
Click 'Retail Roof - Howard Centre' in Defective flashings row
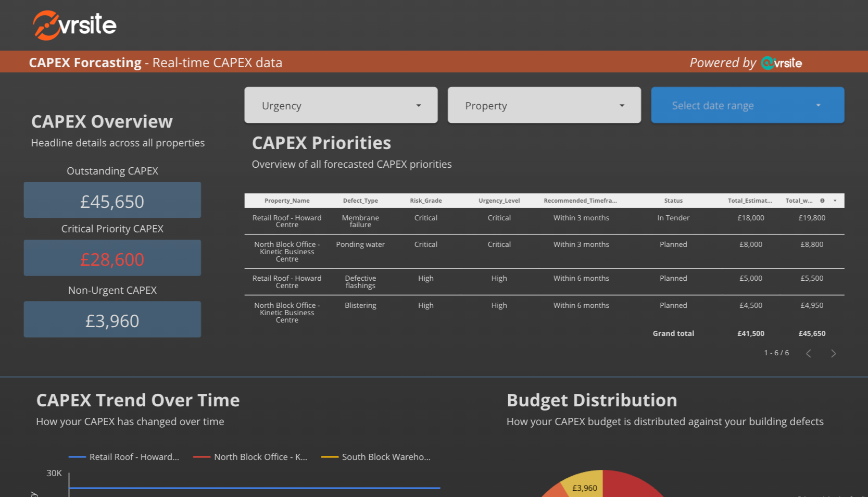(287, 282)
